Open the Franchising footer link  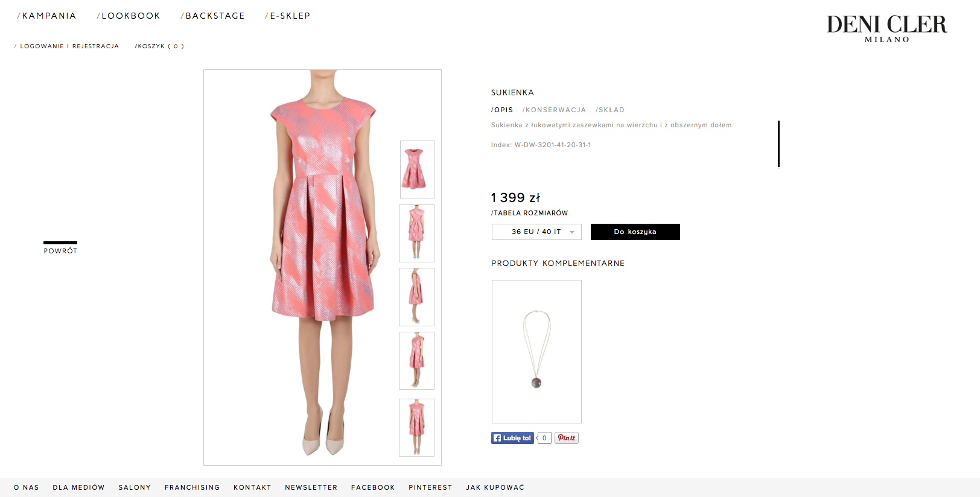[x=192, y=487]
